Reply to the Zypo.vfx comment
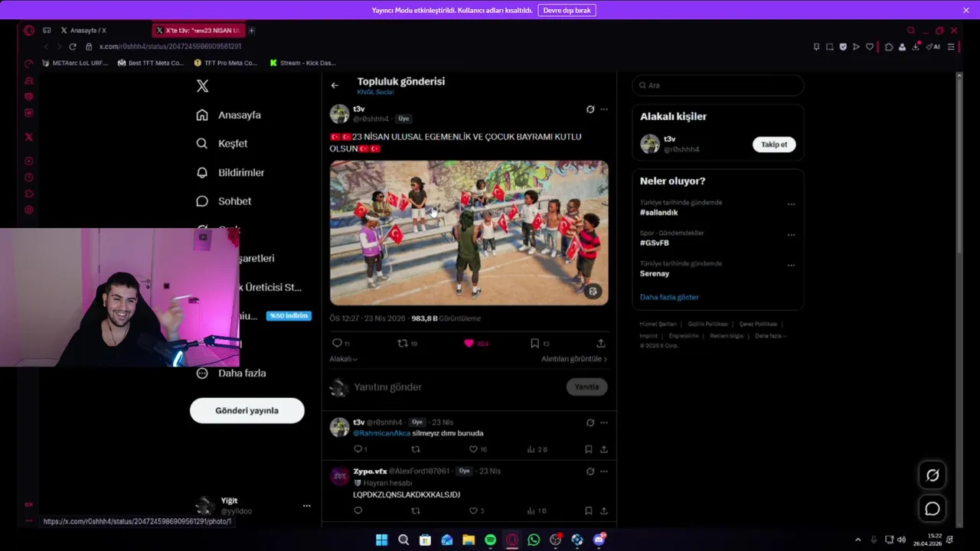 (358, 510)
